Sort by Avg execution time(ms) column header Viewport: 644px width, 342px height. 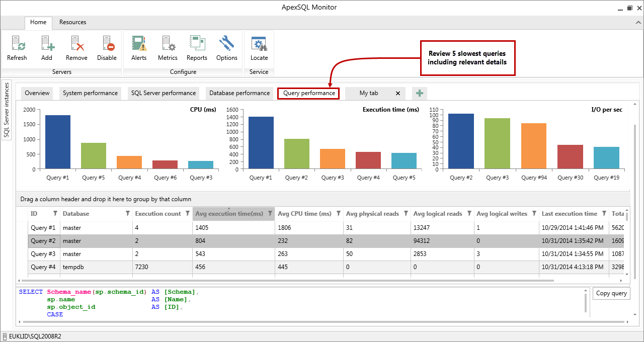pos(229,214)
